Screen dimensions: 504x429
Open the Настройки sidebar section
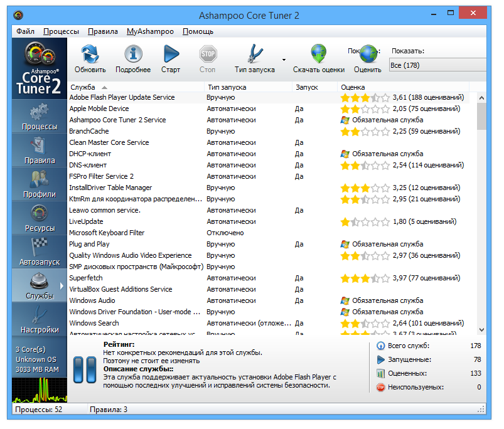tap(40, 319)
